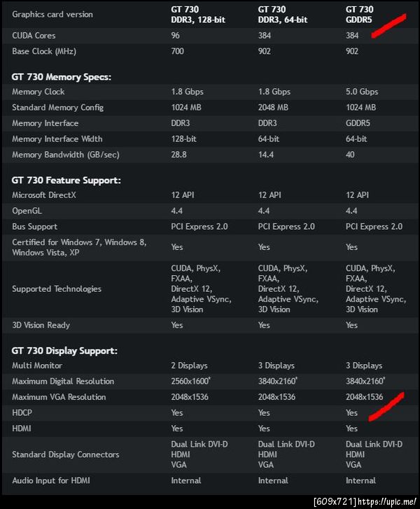Click the "GT 730 Display Support:" heading

64,350
